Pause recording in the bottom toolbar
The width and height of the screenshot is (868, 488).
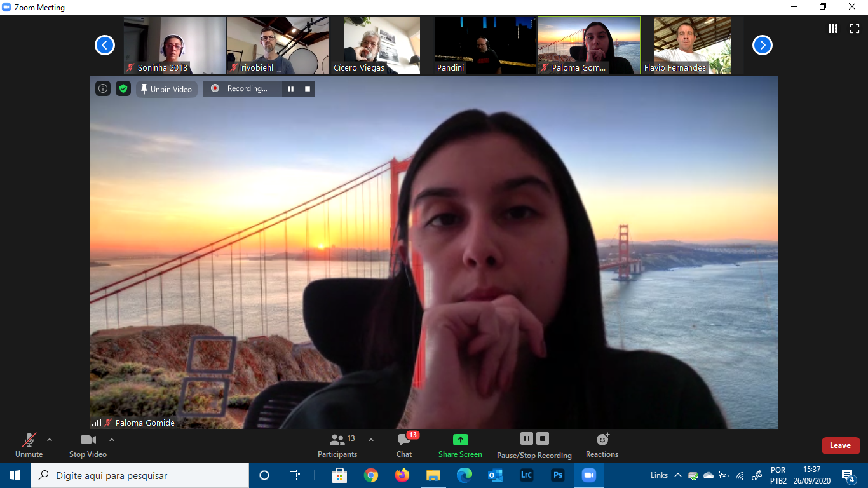(527, 438)
